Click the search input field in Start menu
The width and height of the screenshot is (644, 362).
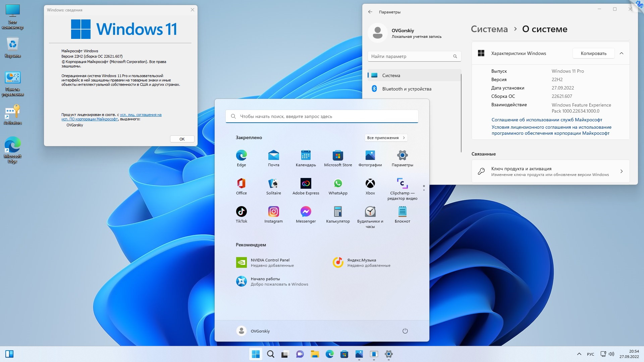(322, 116)
